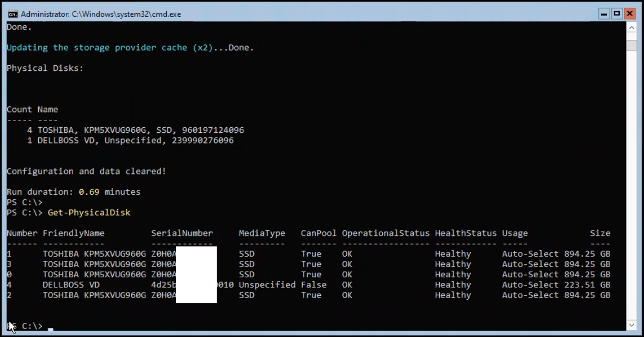Click the '223.51 GB' size value

[x=587, y=285]
